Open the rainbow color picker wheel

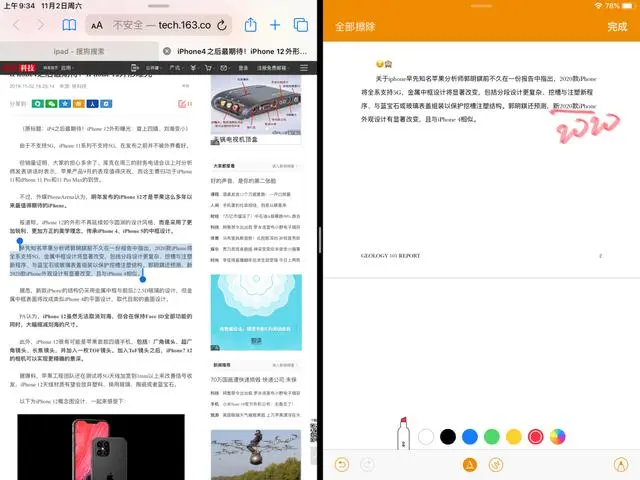point(558,436)
